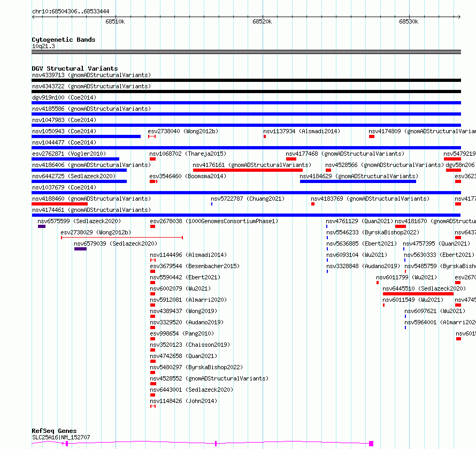Click nsv5590442 (Ebert2021) label

point(185,277)
